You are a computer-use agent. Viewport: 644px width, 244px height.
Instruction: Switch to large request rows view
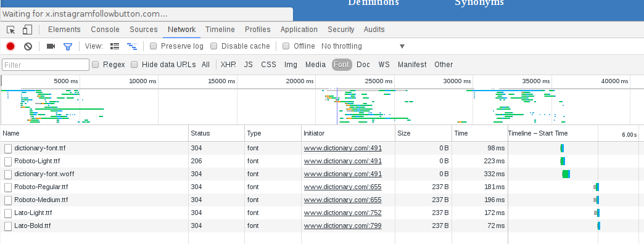click(115, 46)
